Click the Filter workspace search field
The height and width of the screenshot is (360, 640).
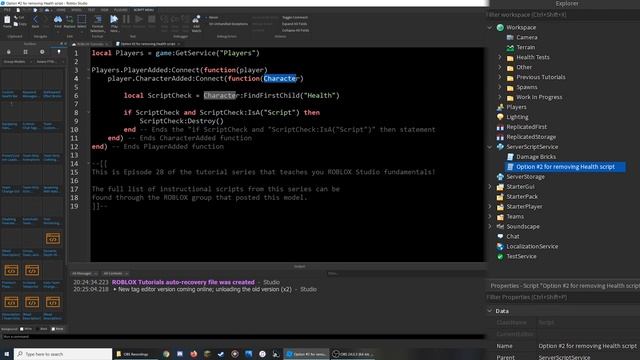[x=562, y=15]
